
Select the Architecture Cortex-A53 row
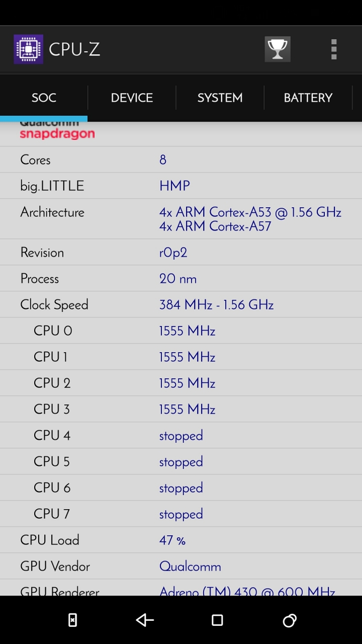(x=181, y=219)
